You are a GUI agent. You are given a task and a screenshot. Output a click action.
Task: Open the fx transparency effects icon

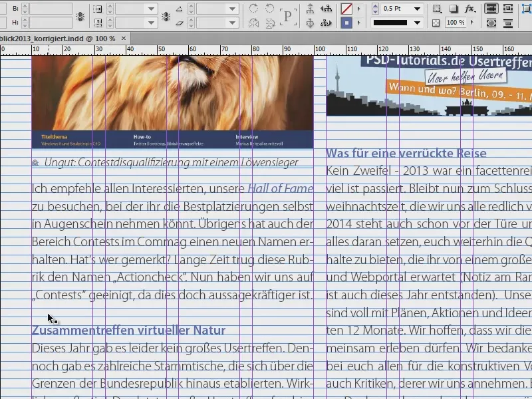(469, 9)
